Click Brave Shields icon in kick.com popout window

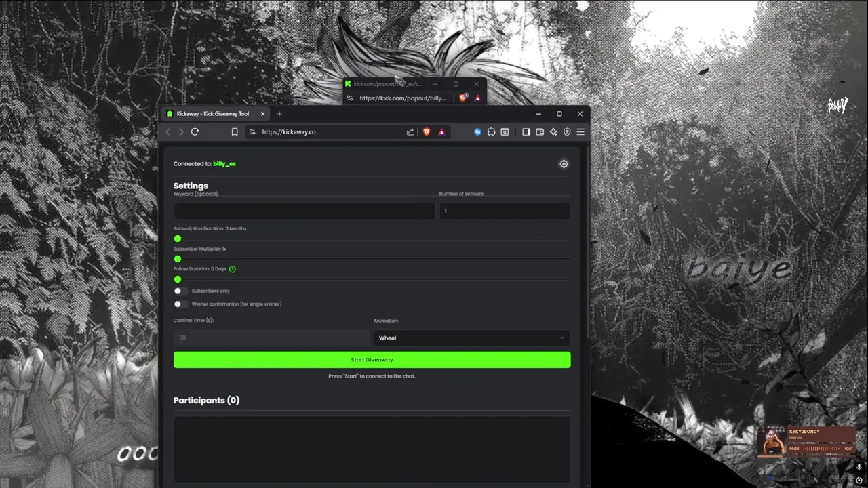(463, 98)
